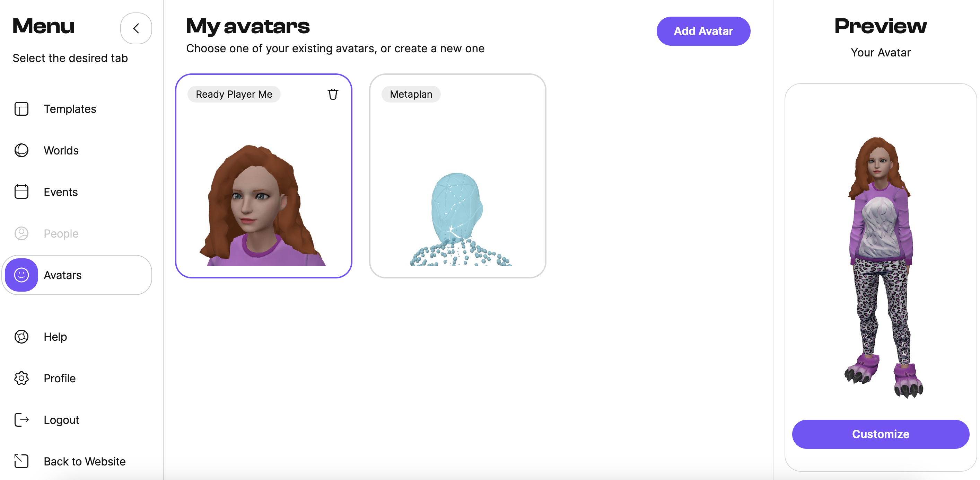Viewport: 980px width, 480px height.
Task: Click the Metaplan label tag
Action: point(411,94)
